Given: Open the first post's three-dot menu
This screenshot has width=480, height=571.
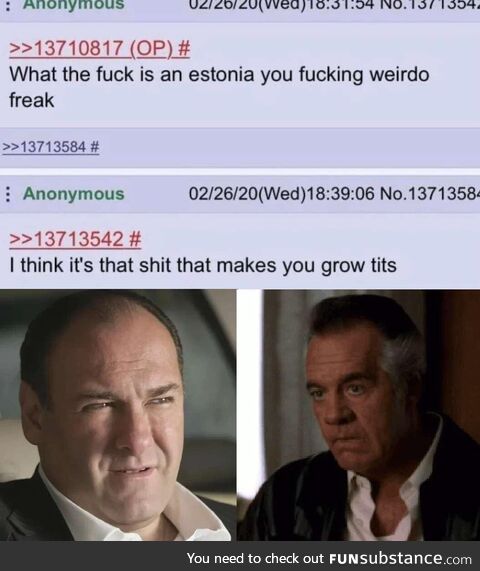Looking at the screenshot, I should (8, 4).
